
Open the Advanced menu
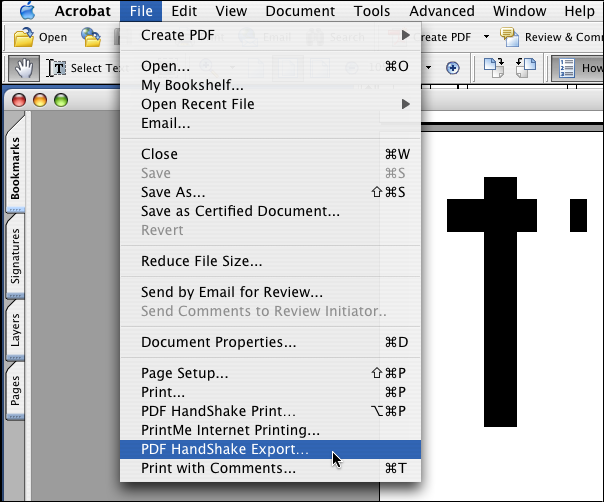pos(442,11)
